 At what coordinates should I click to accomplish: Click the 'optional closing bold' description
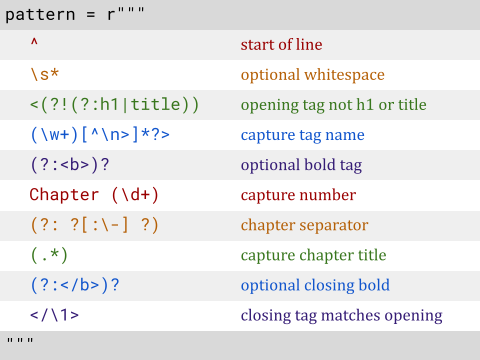315,286
